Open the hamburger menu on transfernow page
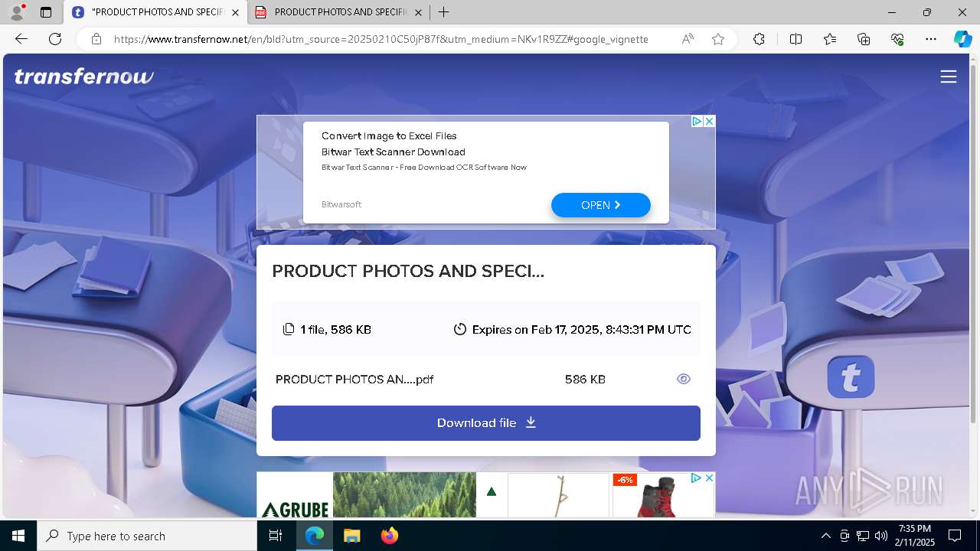The width and height of the screenshot is (980, 551). pyautogui.click(x=948, y=77)
